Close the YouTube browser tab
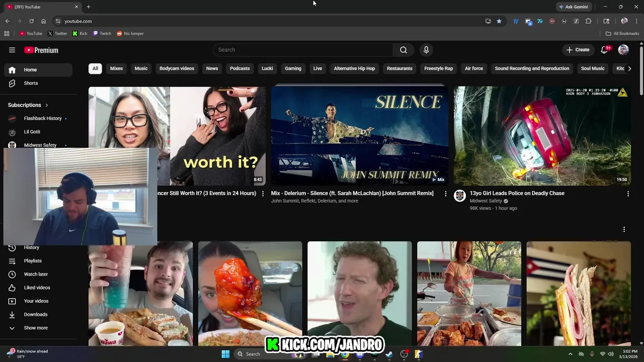 click(76, 7)
